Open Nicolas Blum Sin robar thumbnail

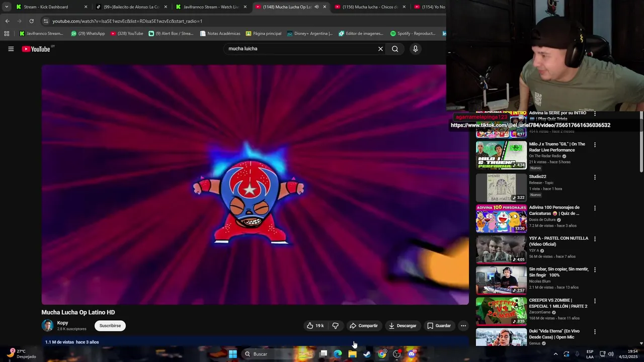point(501,280)
